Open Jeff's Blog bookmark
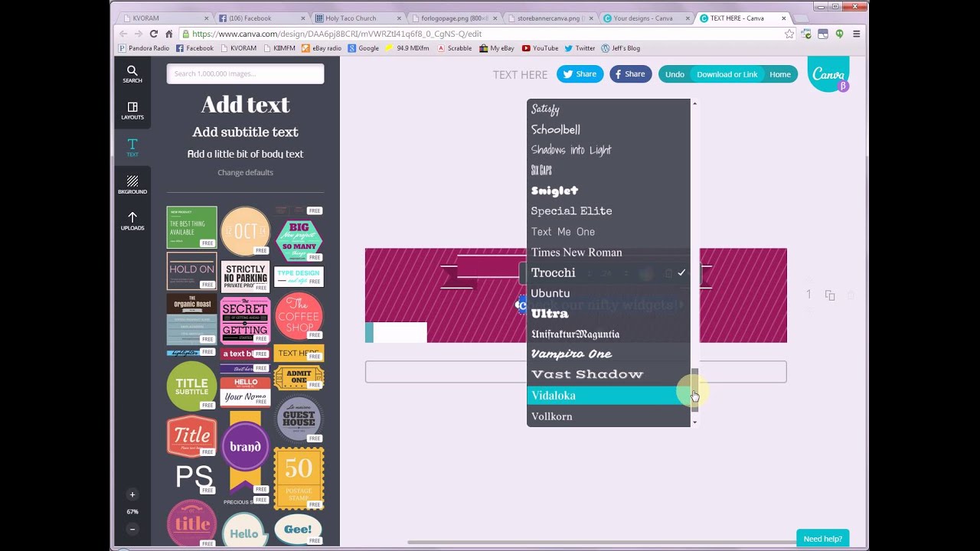980x551 pixels. (x=620, y=48)
